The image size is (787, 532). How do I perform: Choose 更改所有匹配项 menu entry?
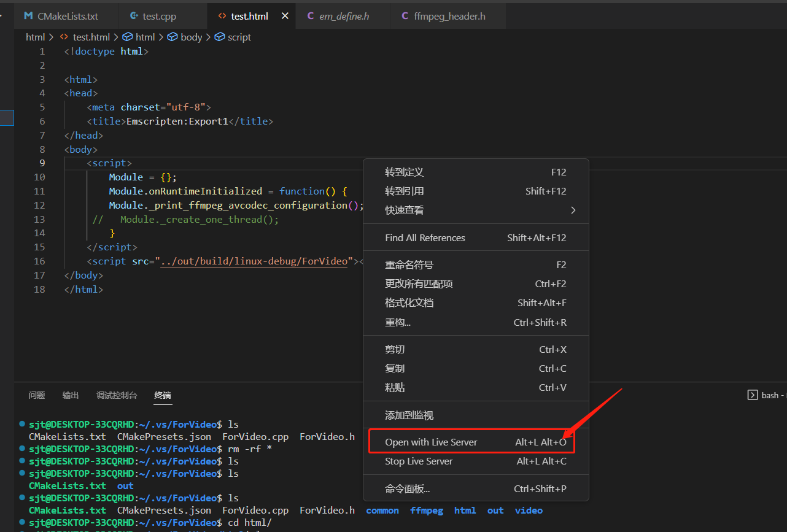click(476, 283)
